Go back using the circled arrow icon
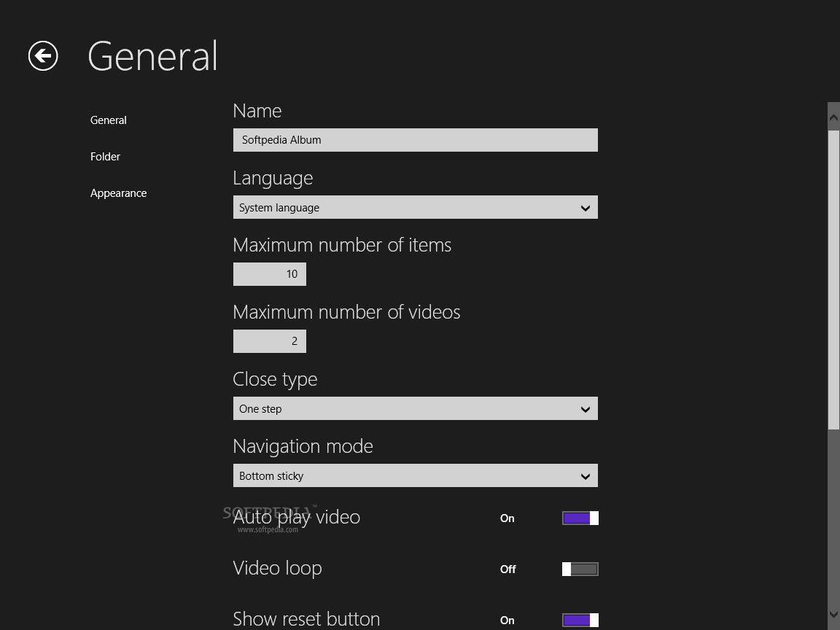 tap(43, 55)
